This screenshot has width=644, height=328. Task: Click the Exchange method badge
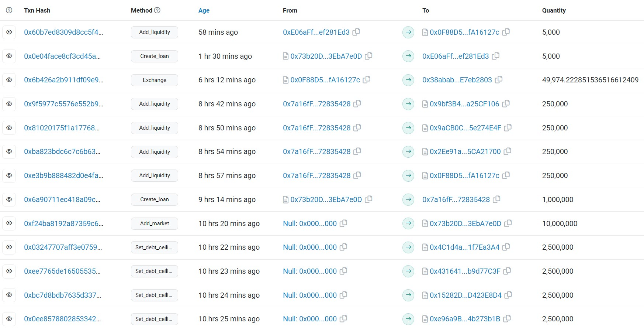155,80
